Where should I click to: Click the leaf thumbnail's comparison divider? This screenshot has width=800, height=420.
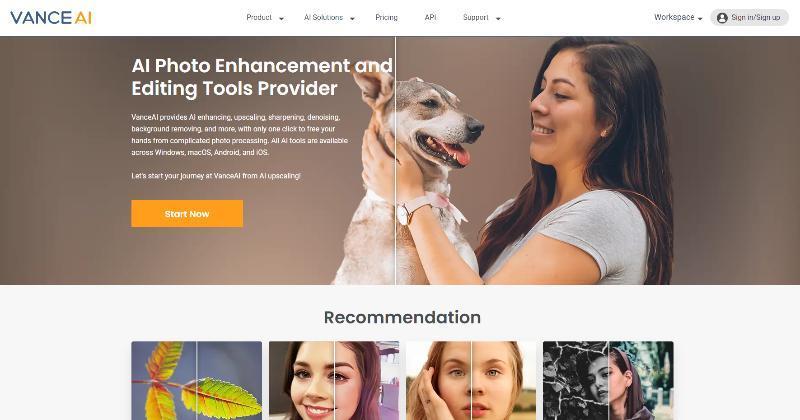(x=196, y=381)
